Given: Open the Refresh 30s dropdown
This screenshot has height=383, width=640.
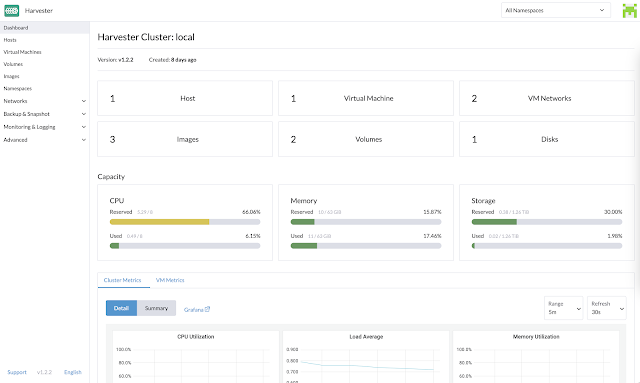Looking at the screenshot, I should (607, 308).
